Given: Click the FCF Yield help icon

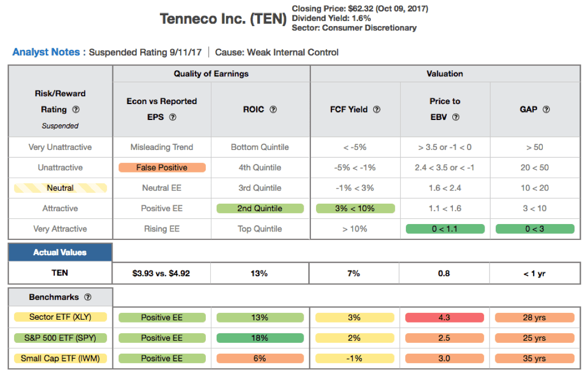Looking at the screenshot, I should tap(377, 110).
